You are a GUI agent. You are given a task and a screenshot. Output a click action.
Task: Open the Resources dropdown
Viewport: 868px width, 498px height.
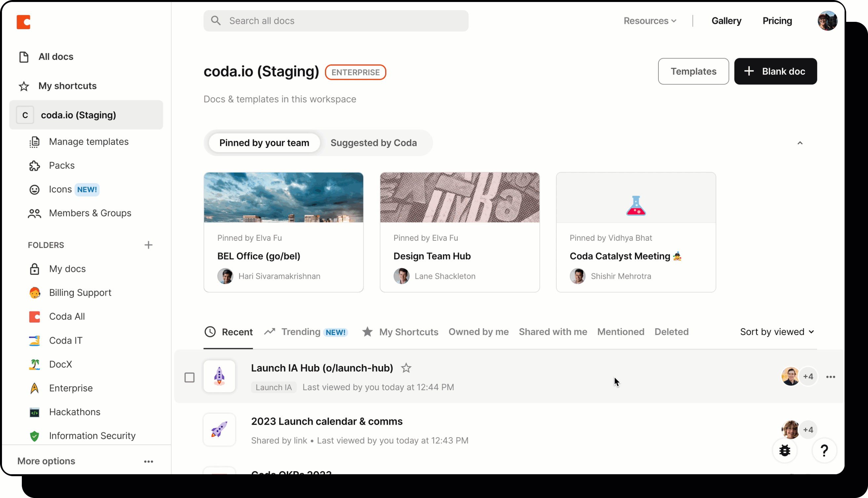pos(650,21)
